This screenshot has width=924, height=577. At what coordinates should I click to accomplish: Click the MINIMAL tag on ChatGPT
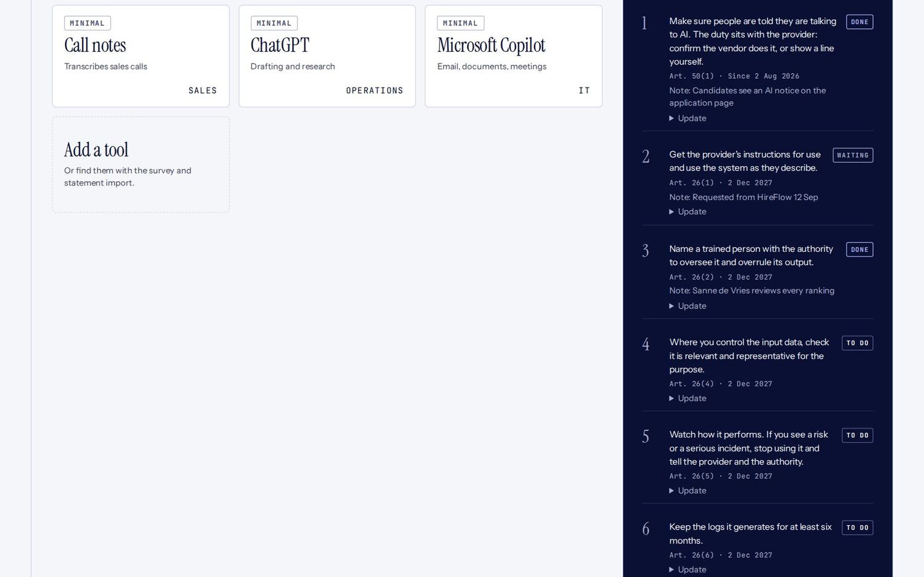click(x=274, y=23)
